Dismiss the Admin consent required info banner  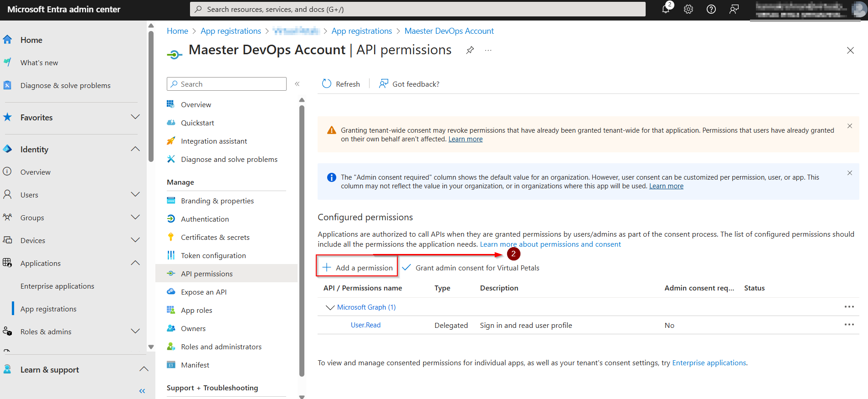point(850,173)
